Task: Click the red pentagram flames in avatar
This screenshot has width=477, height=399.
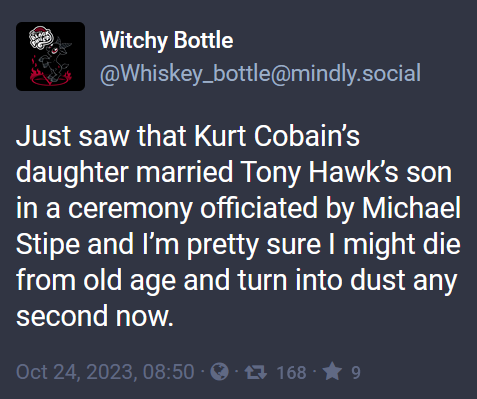Action: coord(50,75)
